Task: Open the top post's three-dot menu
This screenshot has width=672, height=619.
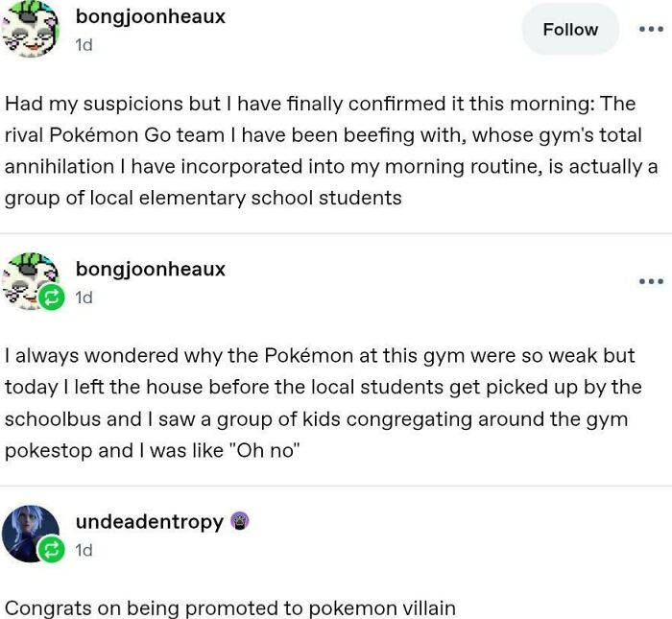Action: (651, 30)
